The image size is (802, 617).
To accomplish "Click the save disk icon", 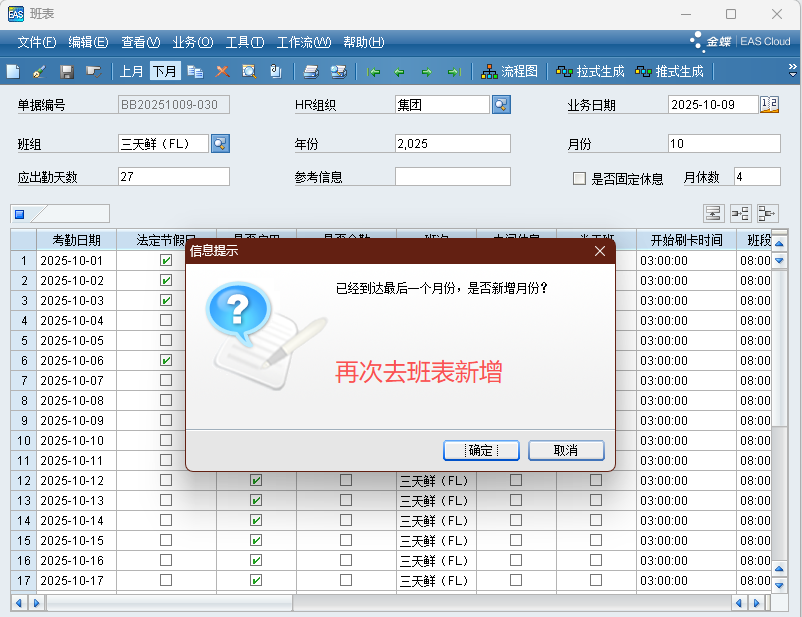I will point(66,71).
